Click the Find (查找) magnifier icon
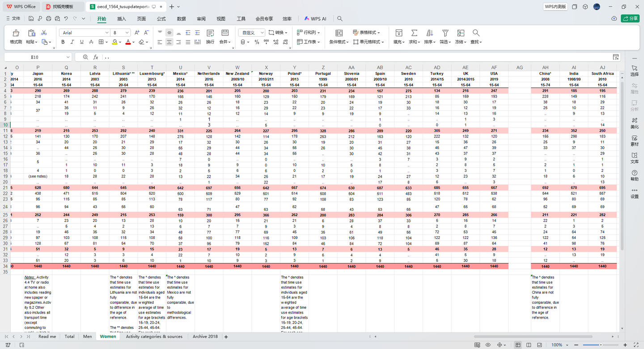The image size is (644, 349). tap(476, 33)
